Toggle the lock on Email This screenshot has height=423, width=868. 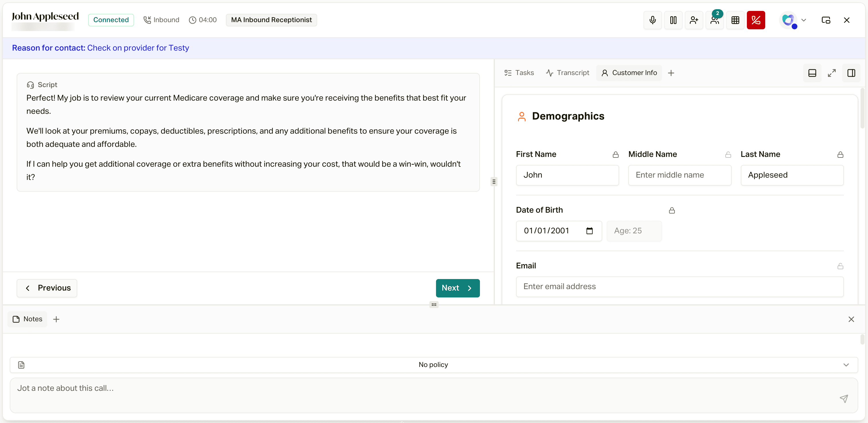(840, 266)
